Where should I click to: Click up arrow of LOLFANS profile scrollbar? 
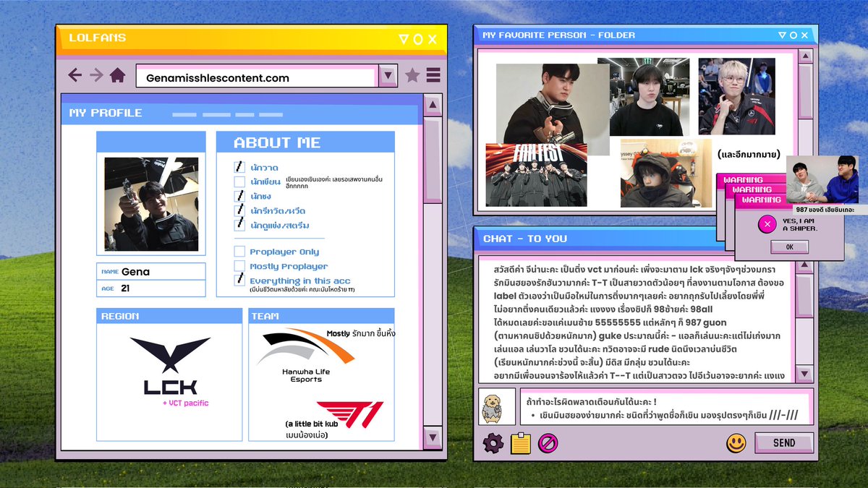(432, 106)
